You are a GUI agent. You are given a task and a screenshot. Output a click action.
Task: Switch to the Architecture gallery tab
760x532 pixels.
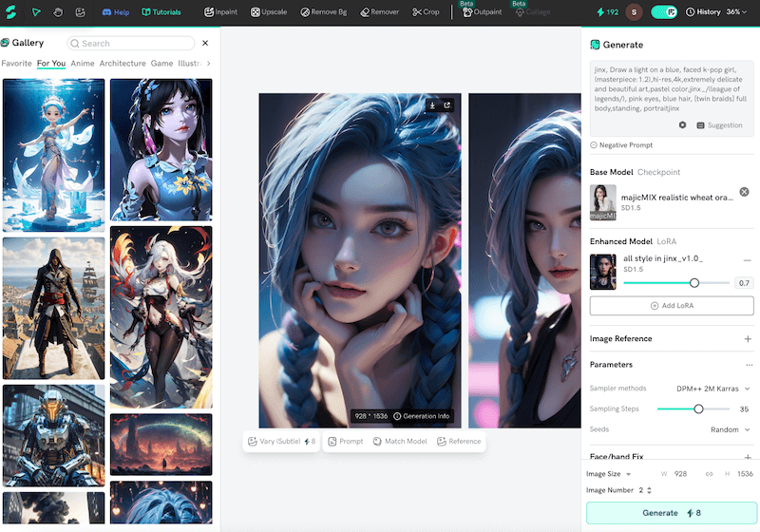123,64
